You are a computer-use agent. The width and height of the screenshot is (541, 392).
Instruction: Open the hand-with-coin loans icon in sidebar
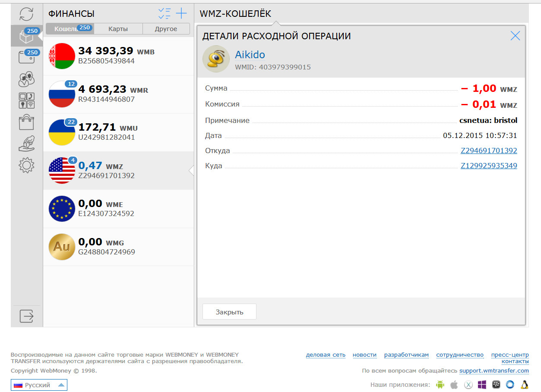click(x=27, y=144)
